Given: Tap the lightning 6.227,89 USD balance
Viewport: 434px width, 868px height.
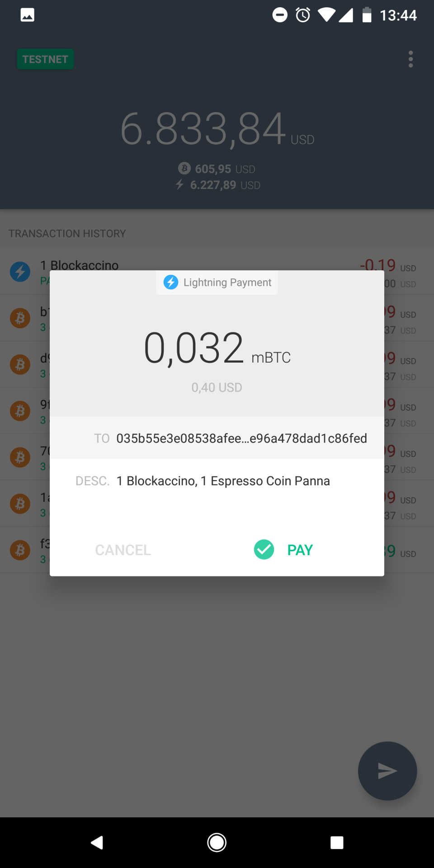Looking at the screenshot, I should [218, 185].
